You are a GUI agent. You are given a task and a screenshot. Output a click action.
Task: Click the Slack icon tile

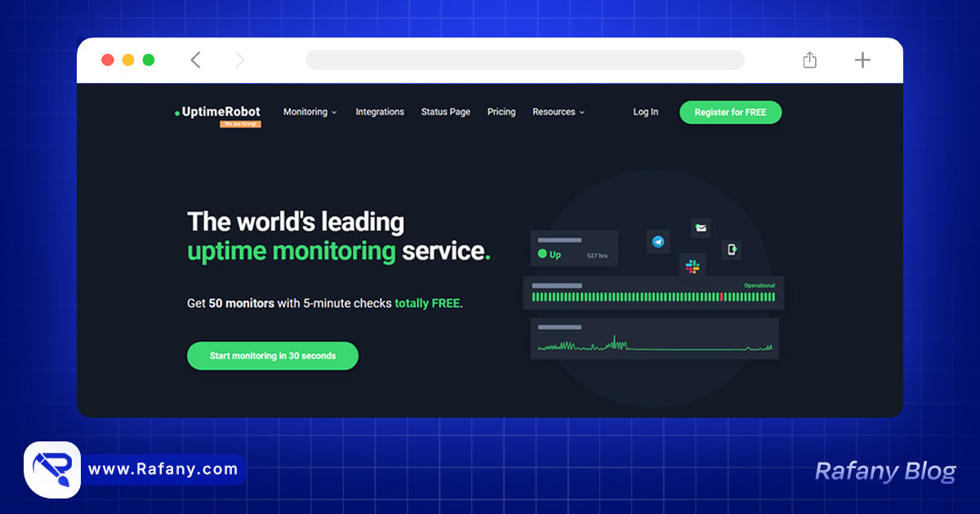click(x=693, y=266)
